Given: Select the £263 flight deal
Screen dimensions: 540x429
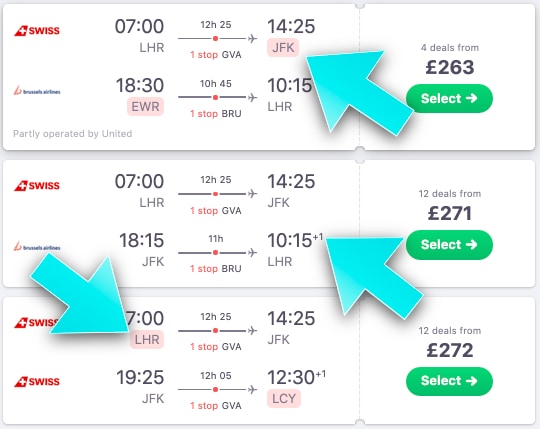Looking at the screenshot, I should coord(449,98).
